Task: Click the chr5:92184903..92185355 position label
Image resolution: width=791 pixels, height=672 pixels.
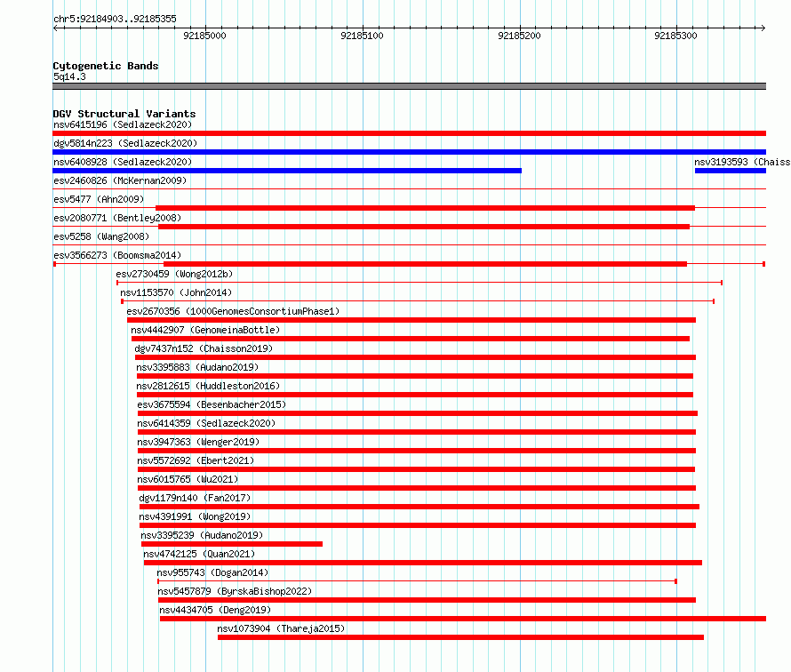Action: tap(115, 20)
